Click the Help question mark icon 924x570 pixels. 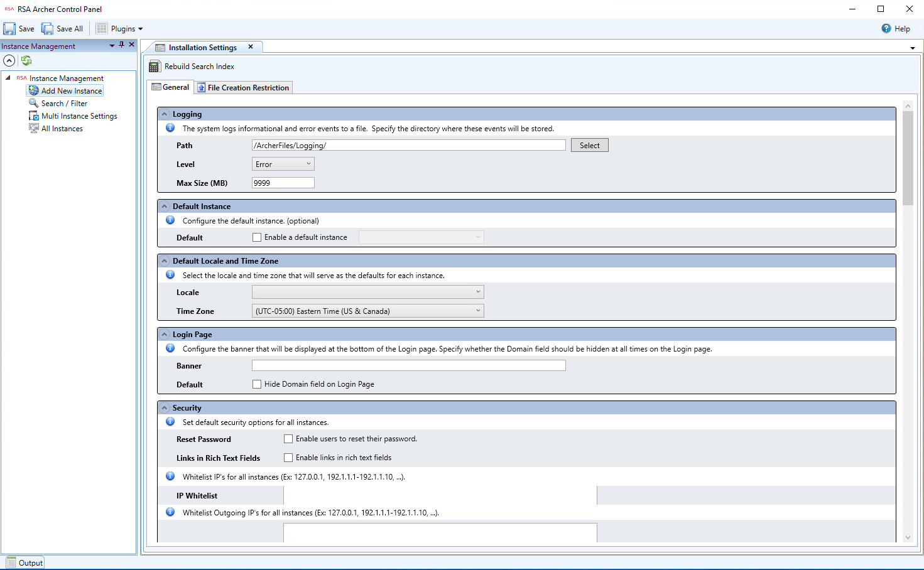886,28
